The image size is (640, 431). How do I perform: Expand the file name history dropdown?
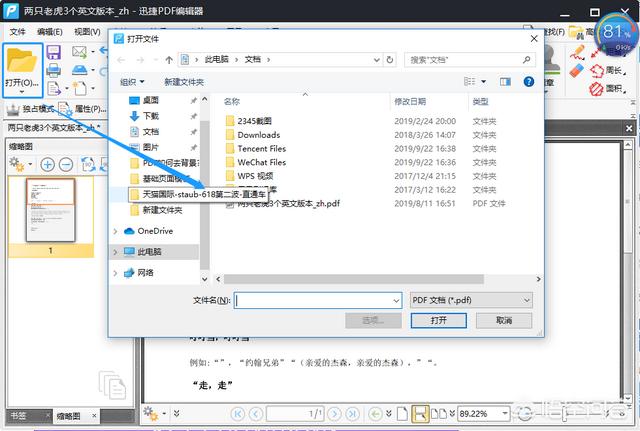pyautogui.click(x=396, y=301)
